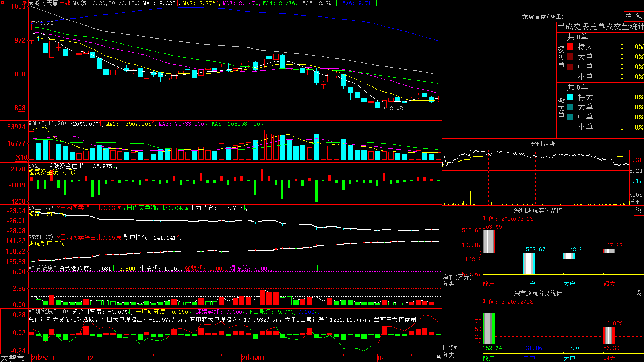The image size is (644, 362).
Task: Open the SVSH (7) indicator label
Action: [x=41, y=238]
